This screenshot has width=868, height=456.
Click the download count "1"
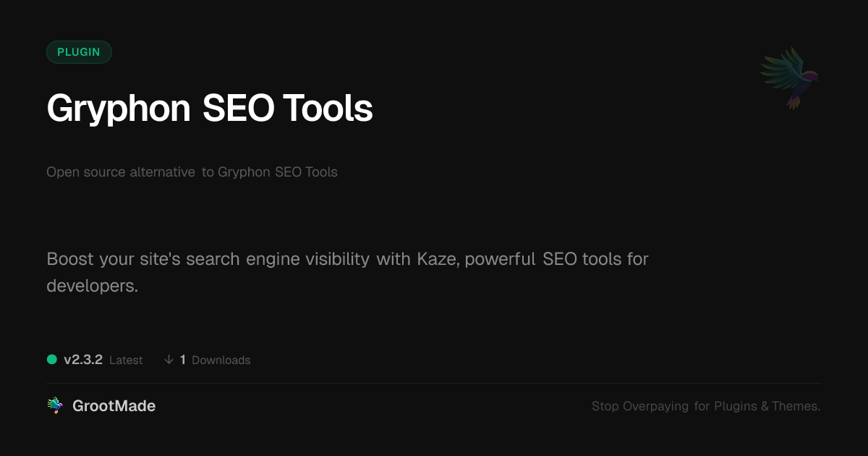pos(183,360)
